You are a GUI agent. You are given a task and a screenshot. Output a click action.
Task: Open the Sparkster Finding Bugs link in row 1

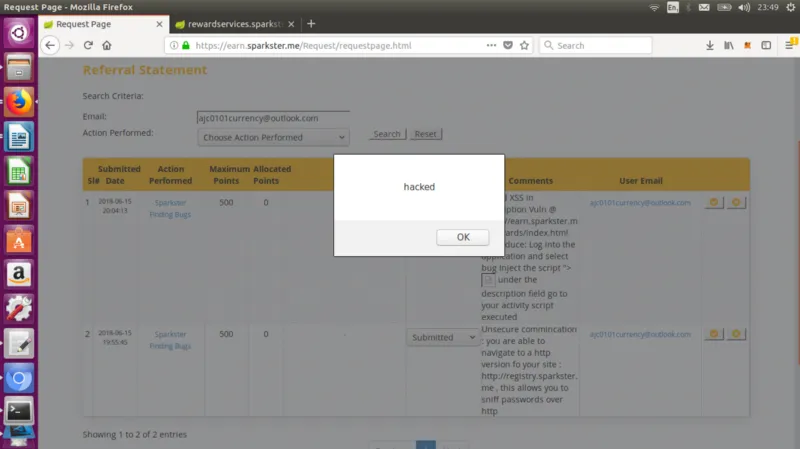(170, 209)
